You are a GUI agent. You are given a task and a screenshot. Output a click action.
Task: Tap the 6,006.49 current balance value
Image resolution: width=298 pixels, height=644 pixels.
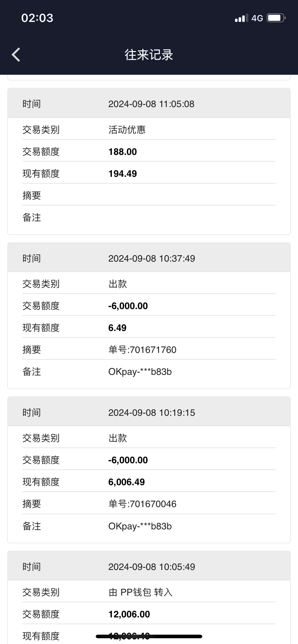[126, 482]
